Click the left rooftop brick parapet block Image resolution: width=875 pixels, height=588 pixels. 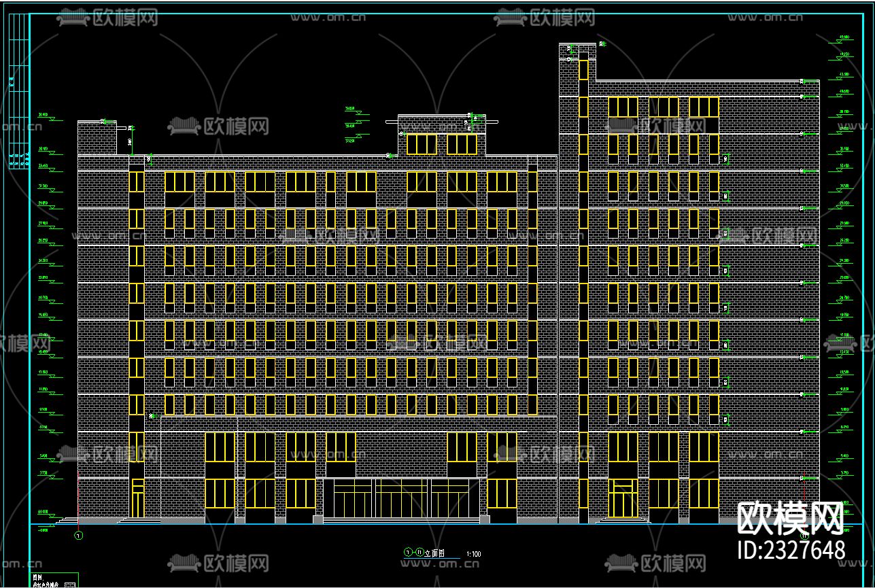[97, 139]
